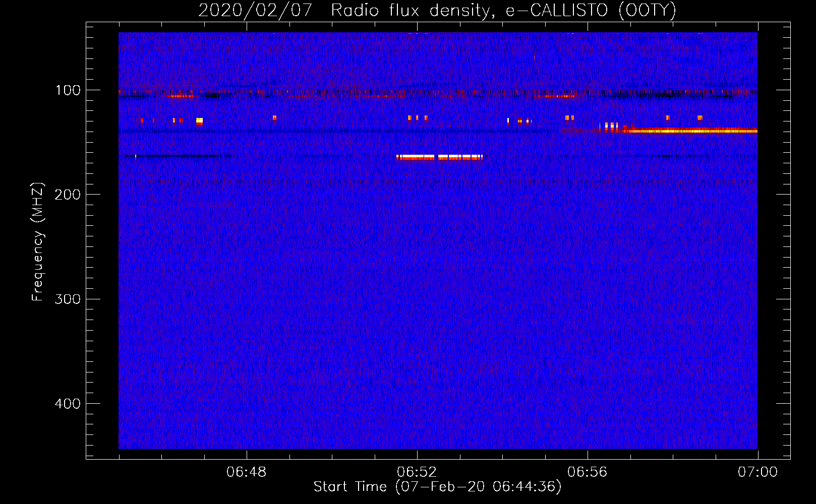Click the '400' frequency tick label
This screenshot has width=816, height=504.
point(68,404)
